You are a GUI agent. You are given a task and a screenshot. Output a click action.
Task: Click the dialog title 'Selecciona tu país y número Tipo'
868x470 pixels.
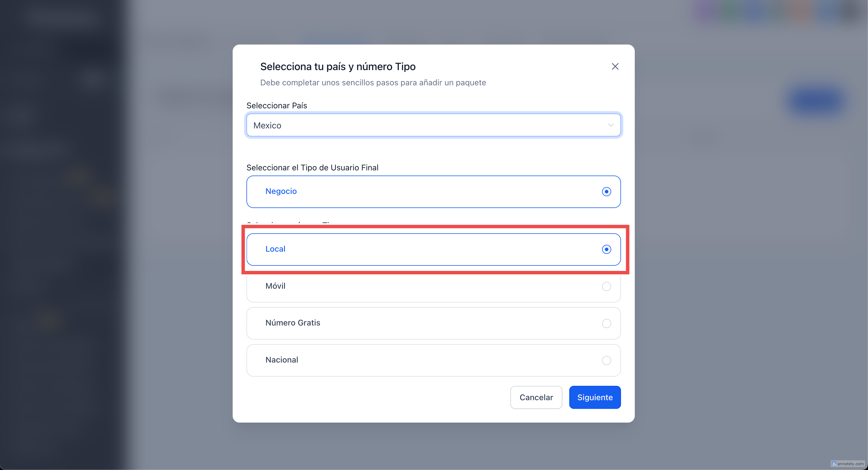click(x=337, y=66)
